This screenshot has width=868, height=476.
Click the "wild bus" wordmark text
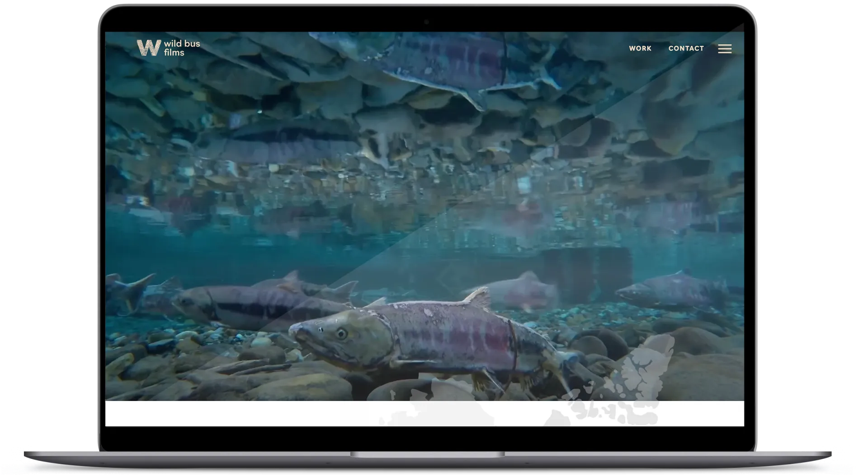182,44
